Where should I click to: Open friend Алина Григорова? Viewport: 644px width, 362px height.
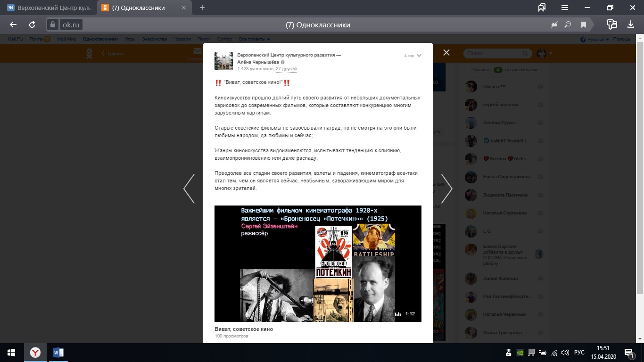[502, 332]
